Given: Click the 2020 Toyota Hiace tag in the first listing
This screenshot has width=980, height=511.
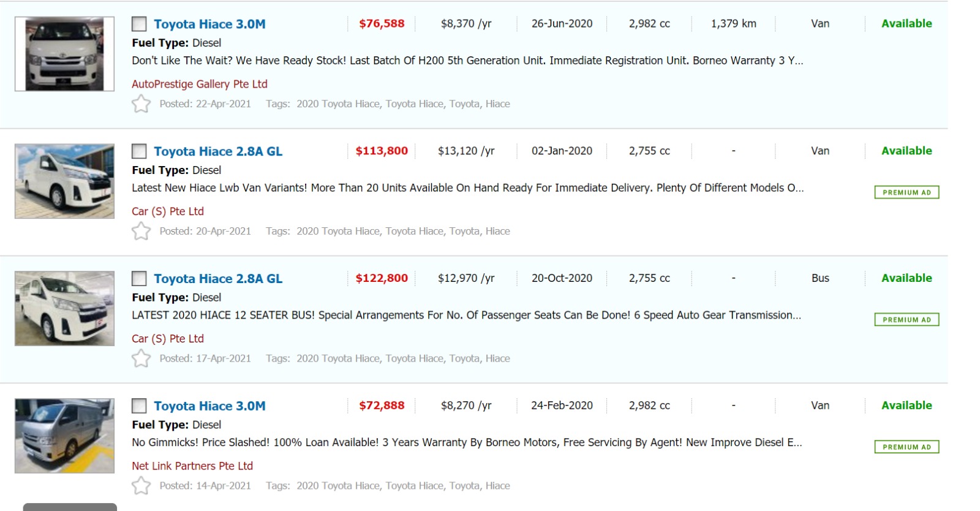Looking at the screenshot, I should click(x=338, y=104).
